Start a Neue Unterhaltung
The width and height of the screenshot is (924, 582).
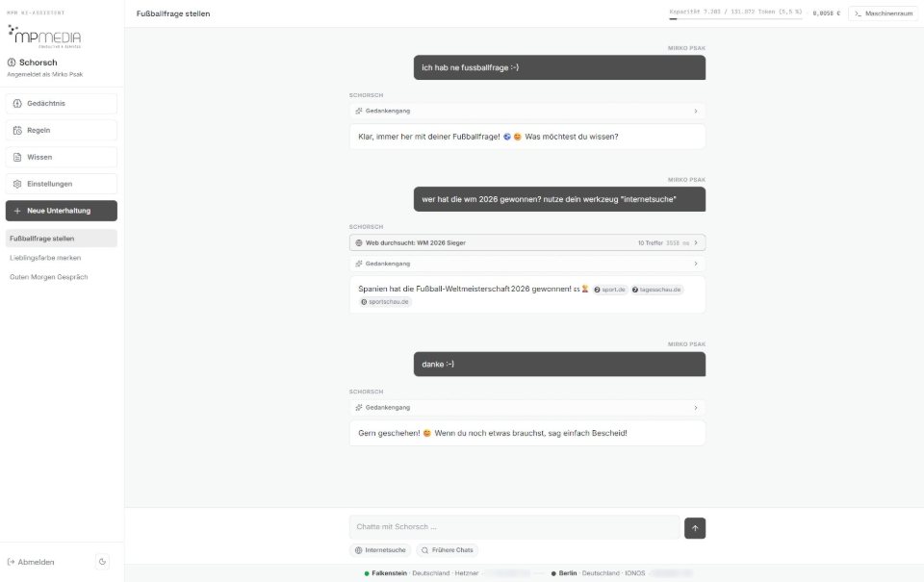coord(62,211)
